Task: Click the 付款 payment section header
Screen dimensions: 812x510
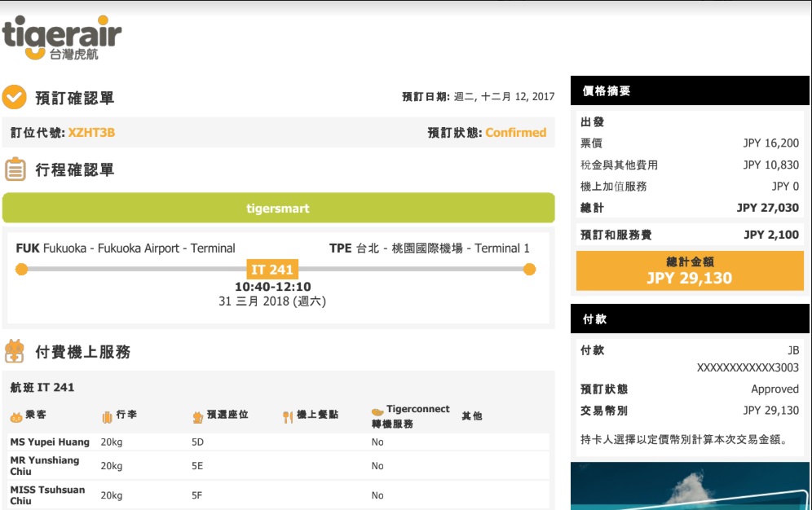Action: pyautogui.click(x=690, y=319)
